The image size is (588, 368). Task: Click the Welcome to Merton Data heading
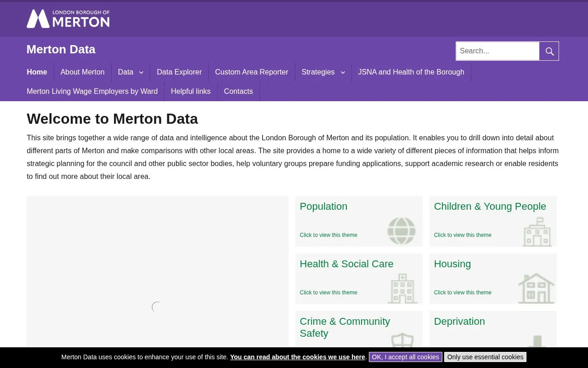[x=112, y=119]
